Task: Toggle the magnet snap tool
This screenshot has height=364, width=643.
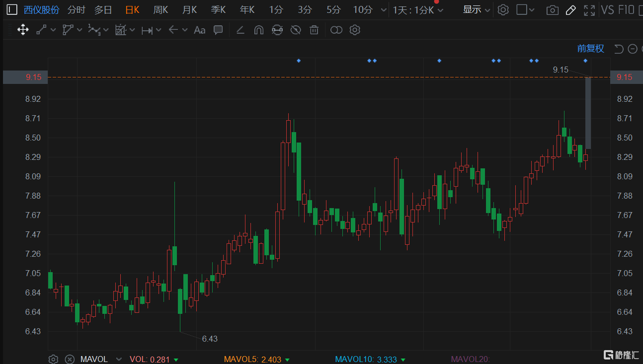Action: click(258, 30)
